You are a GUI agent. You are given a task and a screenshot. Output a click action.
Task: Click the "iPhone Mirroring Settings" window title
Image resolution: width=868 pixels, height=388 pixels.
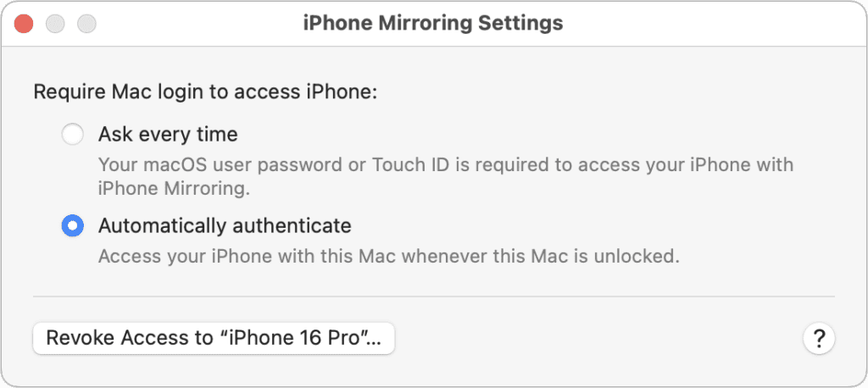pos(433,23)
